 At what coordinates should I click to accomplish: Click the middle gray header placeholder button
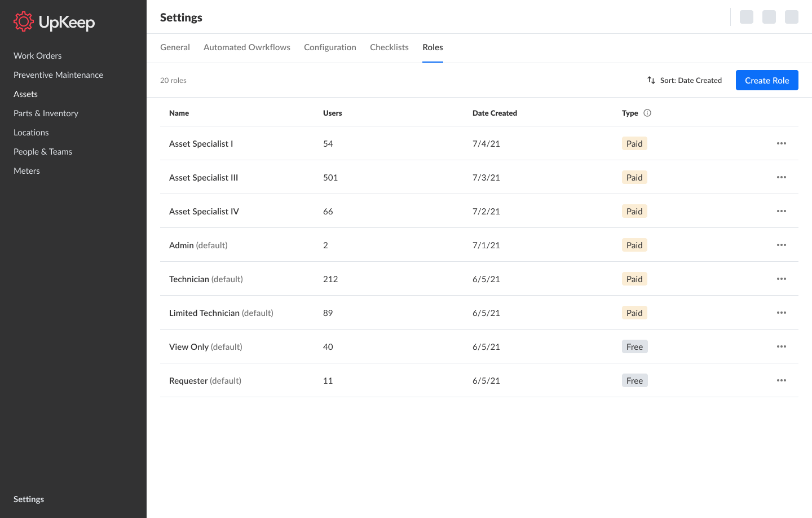tap(769, 17)
